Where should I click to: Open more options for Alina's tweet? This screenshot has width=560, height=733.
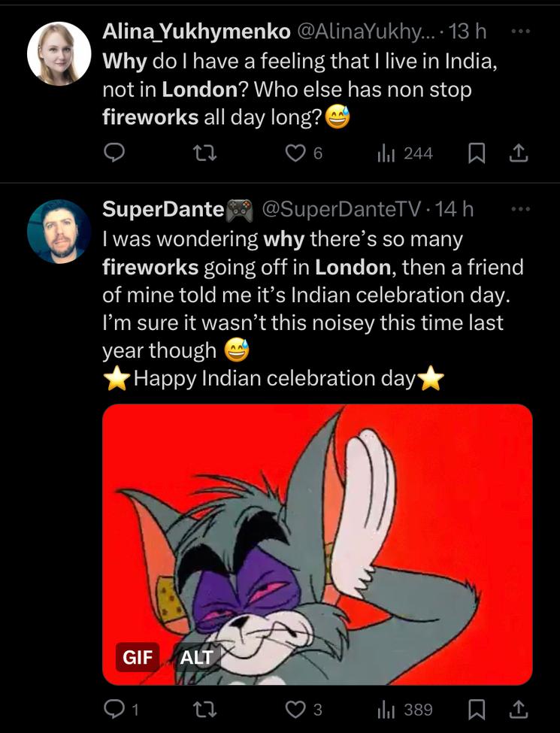coord(519,32)
